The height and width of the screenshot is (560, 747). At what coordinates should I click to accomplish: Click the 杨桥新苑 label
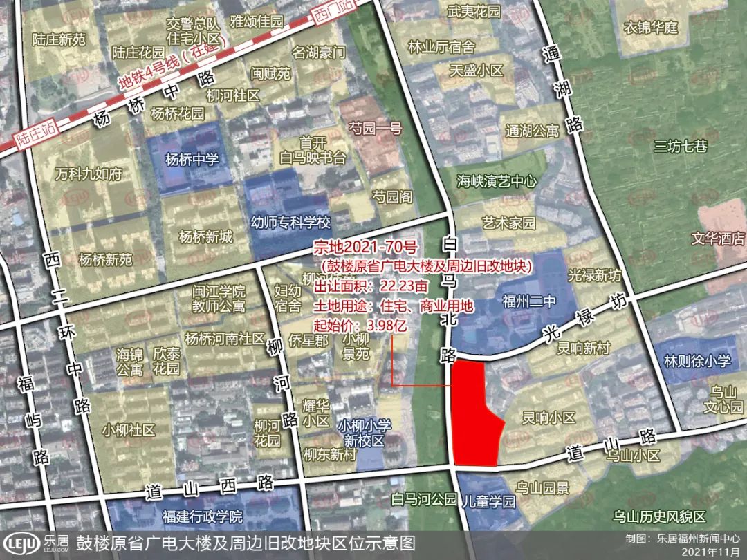[105, 259]
